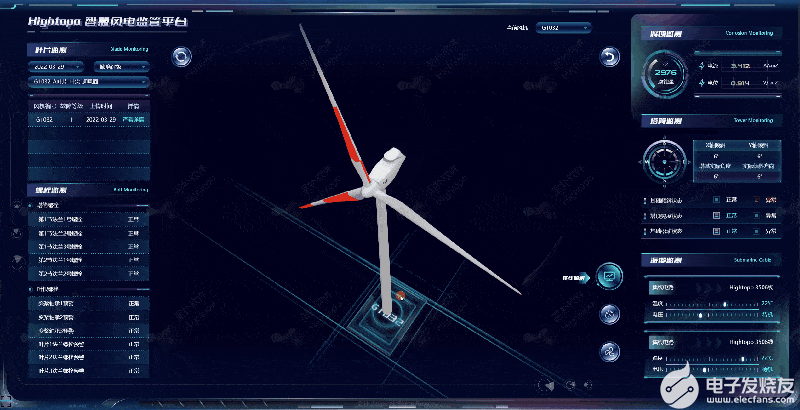This screenshot has height=410, width=800.
Task: Adjust 温度 slider in upper Hightopo cable card
Action: tap(712, 304)
